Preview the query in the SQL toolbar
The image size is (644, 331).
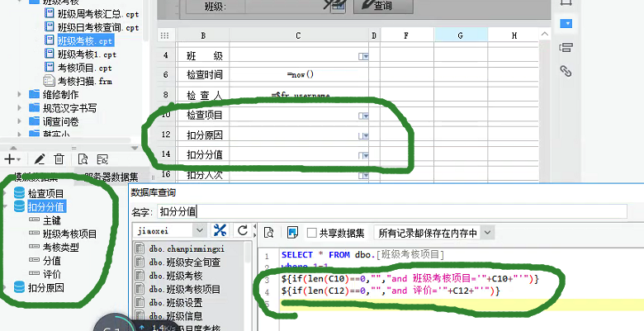[x=268, y=233]
